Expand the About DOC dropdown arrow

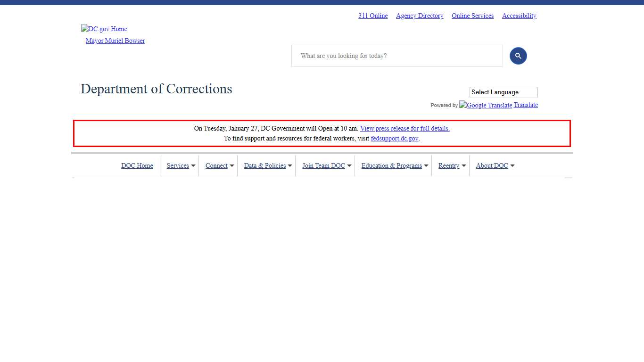coord(512,166)
